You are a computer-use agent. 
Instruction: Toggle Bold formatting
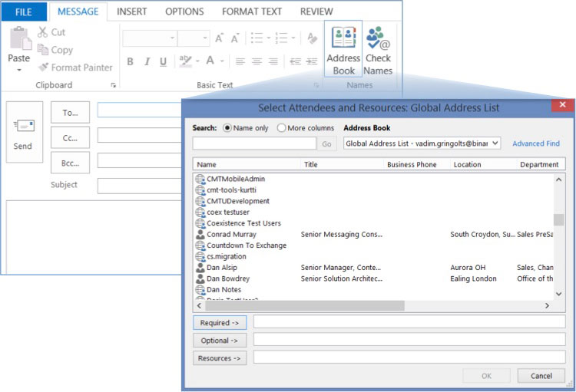[130, 61]
